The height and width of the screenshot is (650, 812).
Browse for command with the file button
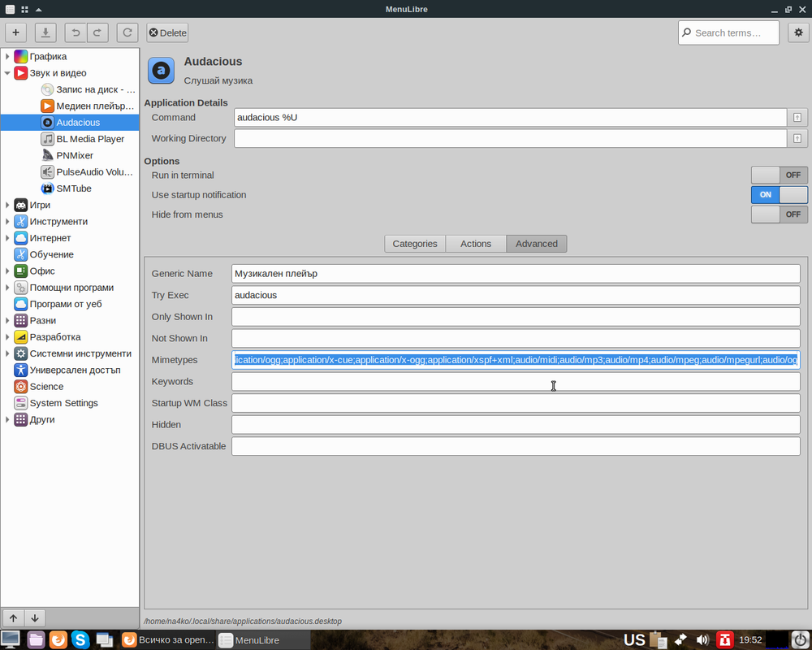797,118
